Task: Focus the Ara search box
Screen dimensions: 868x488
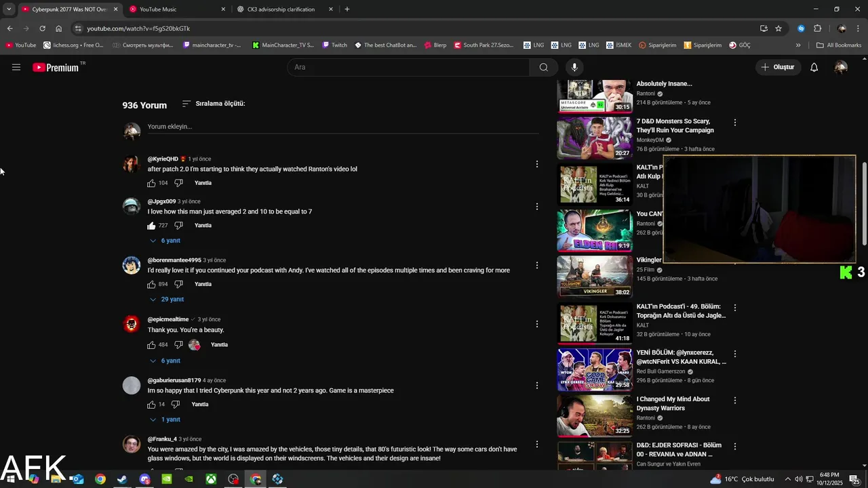Action: (409, 67)
